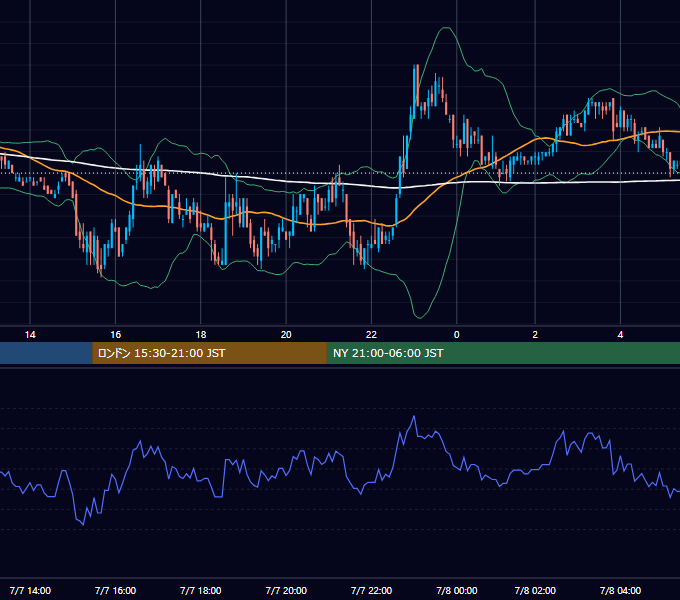Click the NY 21:00-06:00 JST session bar
The image size is (680, 600).
pyautogui.click(x=503, y=353)
